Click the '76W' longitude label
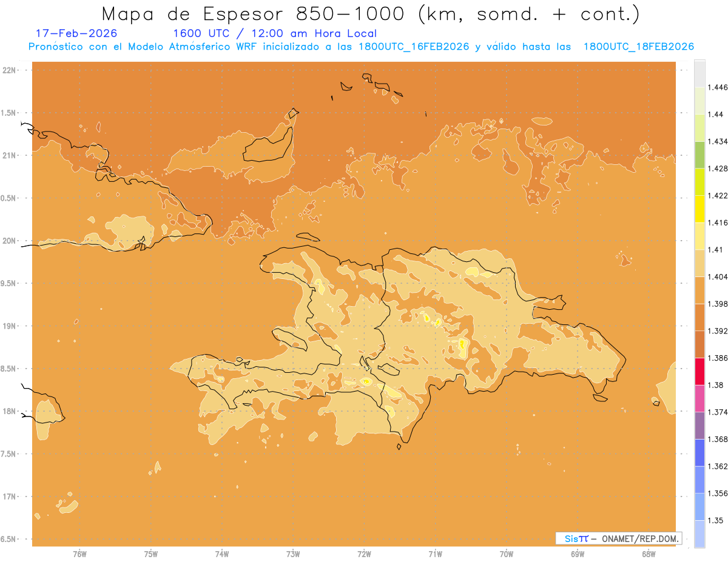The image size is (728, 562). pos(79,554)
